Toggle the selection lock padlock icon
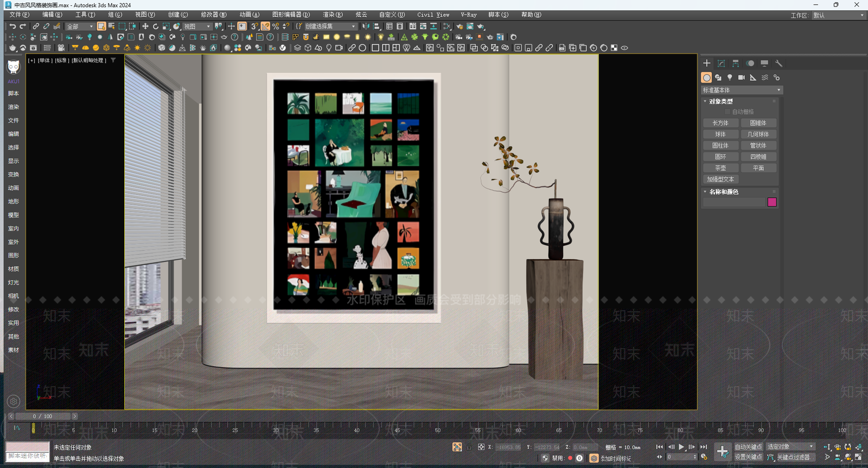Screen dimensions: 868x468 coord(469,447)
